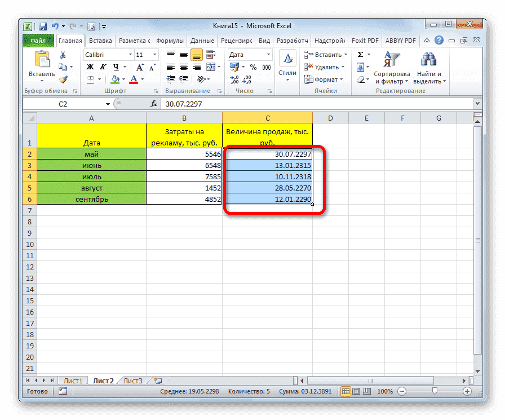Open the Fill Color dropdown arrow
Image resolution: width=505 pixels, height=420 pixels.
click(123, 79)
